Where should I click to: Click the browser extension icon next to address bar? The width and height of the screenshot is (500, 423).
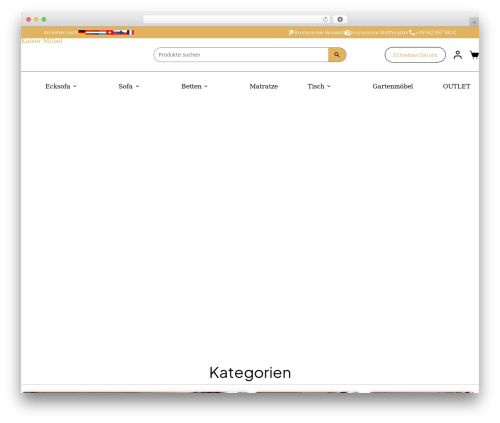[x=340, y=19]
